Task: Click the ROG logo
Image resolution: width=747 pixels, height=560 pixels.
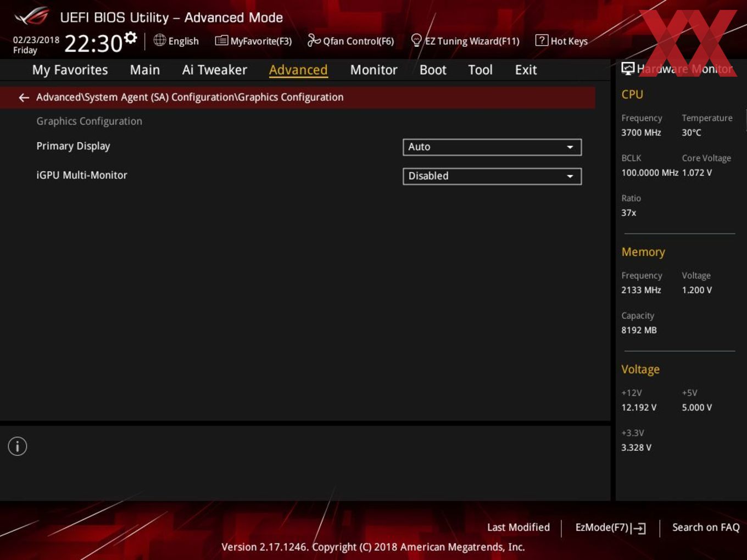Action: [x=32, y=16]
